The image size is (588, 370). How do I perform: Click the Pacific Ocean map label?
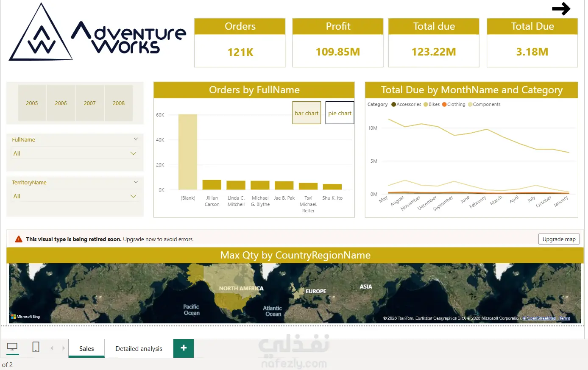point(192,310)
